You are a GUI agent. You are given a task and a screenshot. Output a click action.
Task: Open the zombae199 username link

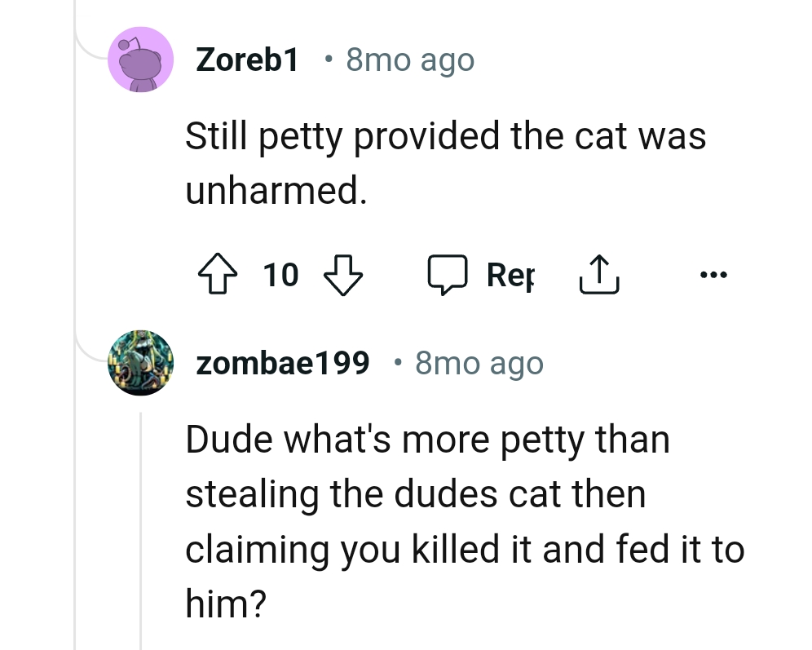coord(283,363)
